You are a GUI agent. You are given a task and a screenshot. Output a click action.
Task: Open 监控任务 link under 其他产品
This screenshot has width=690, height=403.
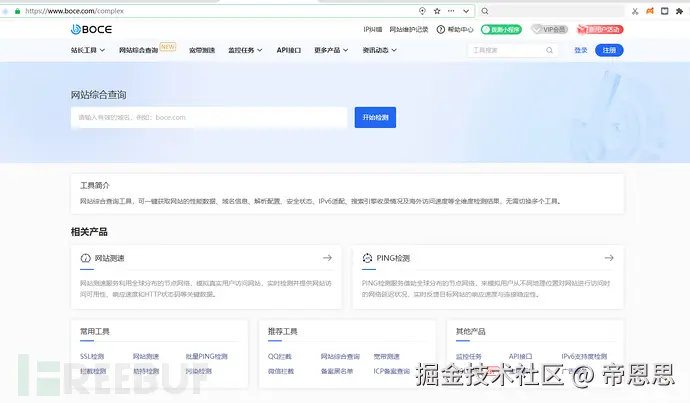(x=469, y=356)
